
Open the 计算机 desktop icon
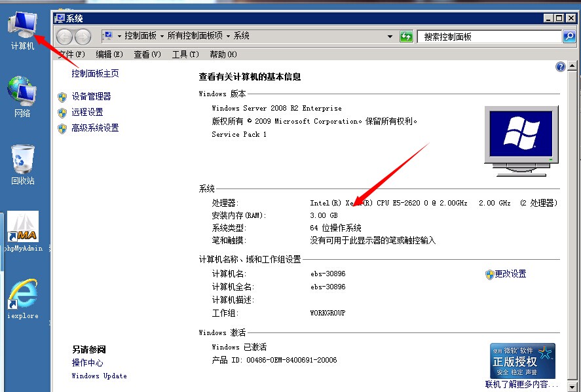(x=23, y=30)
